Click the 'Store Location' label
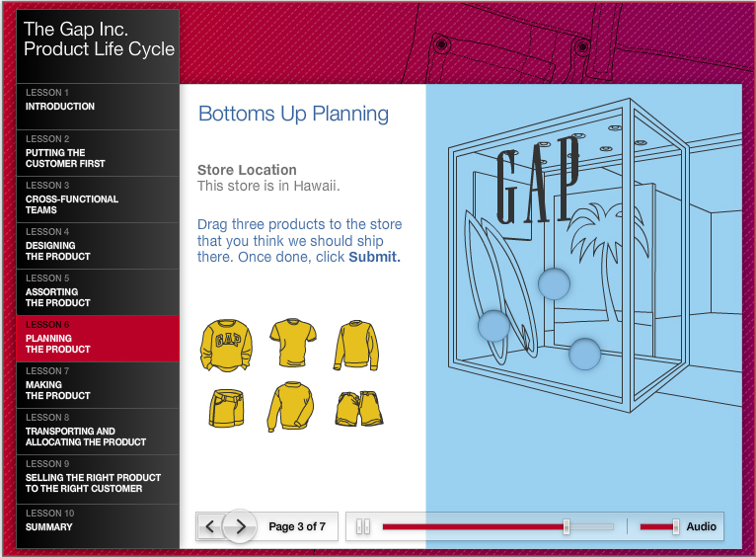756x557 pixels. click(x=247, y=170)
